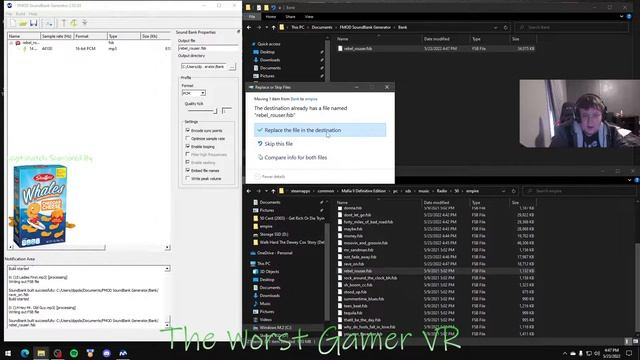Click the volume icon in the system tray
This screenshot has width=640, height=360.
point(597,353)
